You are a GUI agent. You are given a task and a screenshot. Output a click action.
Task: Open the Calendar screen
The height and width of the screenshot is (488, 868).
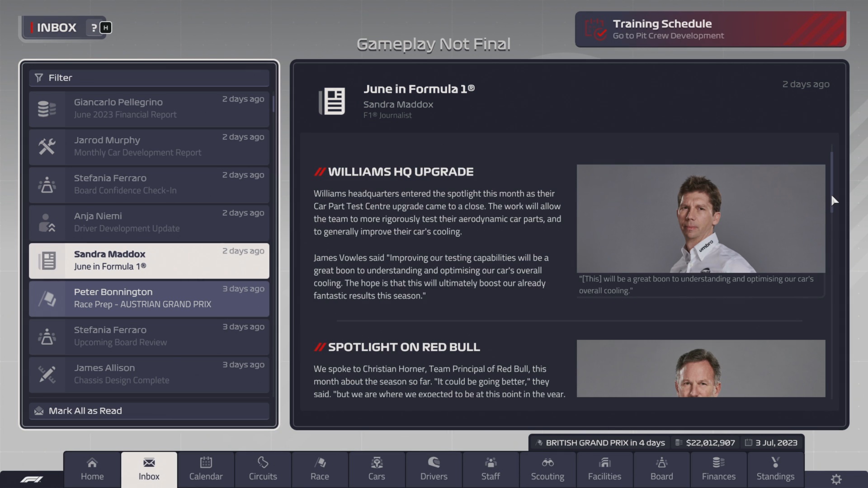click(206, 469)
